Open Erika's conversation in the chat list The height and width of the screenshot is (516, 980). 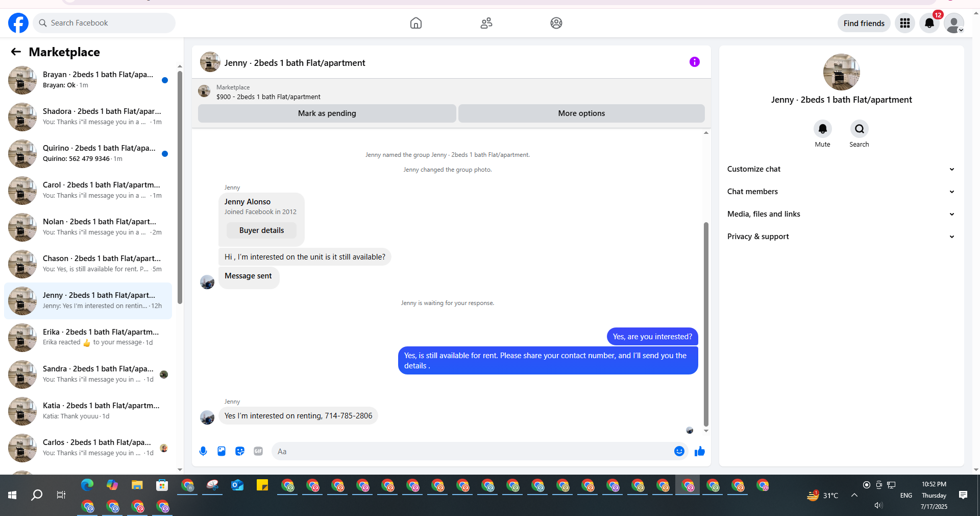(x=88, y=337)
